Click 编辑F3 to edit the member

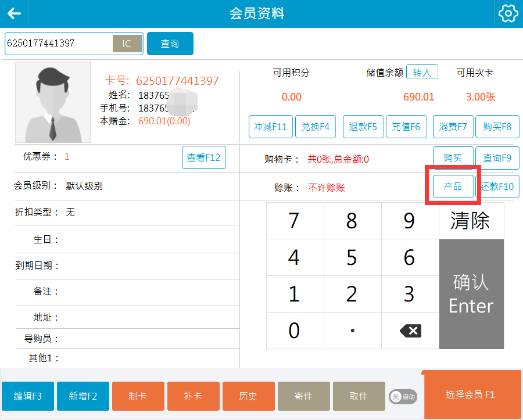tap(28, 396)
